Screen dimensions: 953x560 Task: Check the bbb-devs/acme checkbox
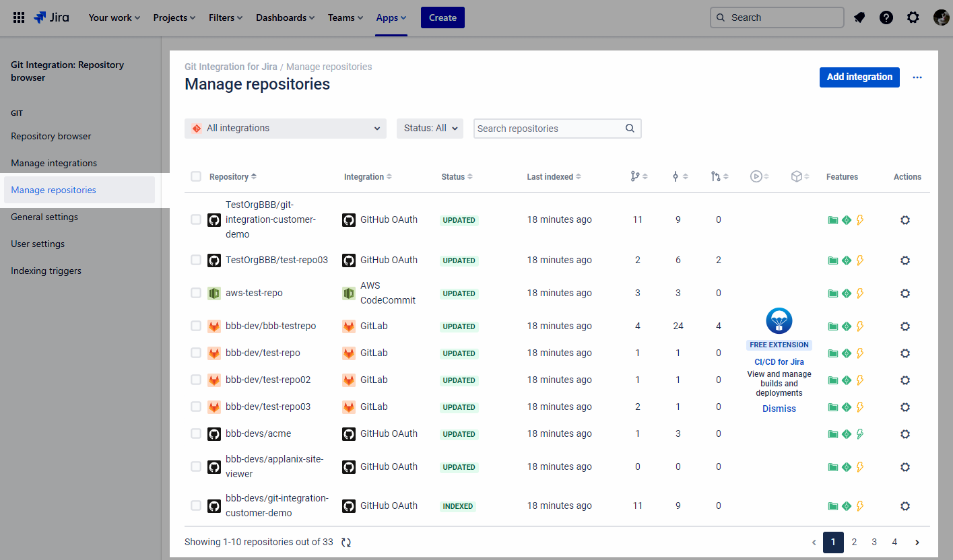click(x=196, y=433)
